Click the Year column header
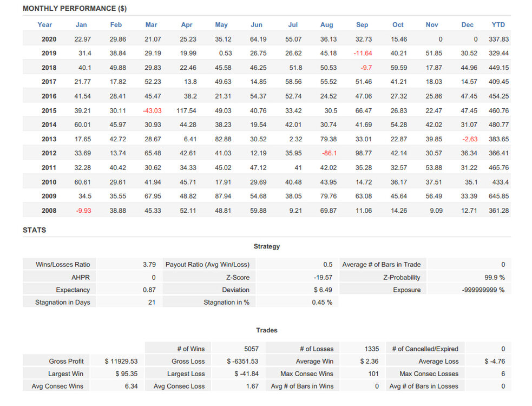 (44, 25)
